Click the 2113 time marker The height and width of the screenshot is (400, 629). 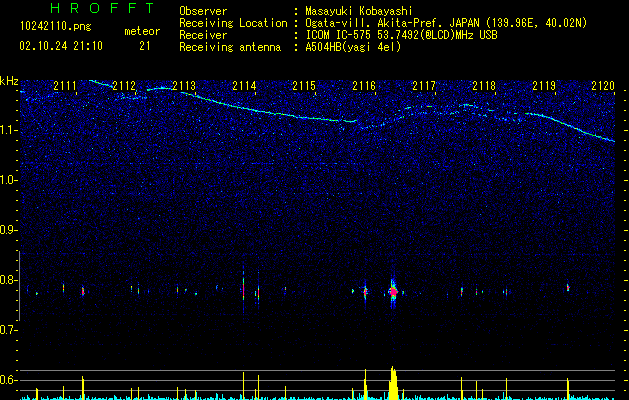coord(184,86)
